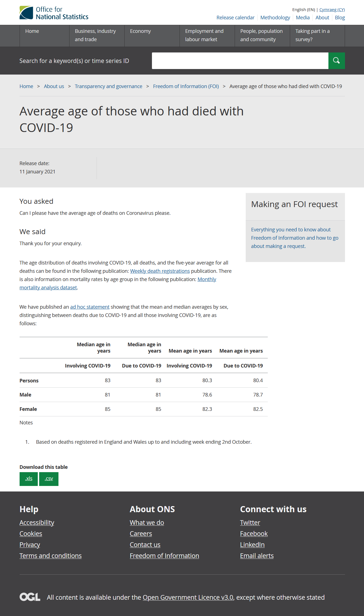Screen dimensions: 364x616
Task: Follow the Weekly death registrations link
Action: 160,271
